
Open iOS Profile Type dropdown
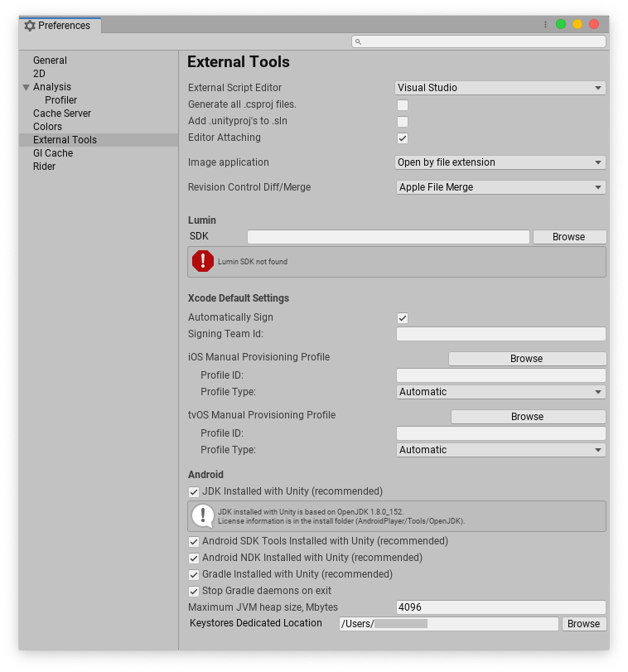coord(500,392)
